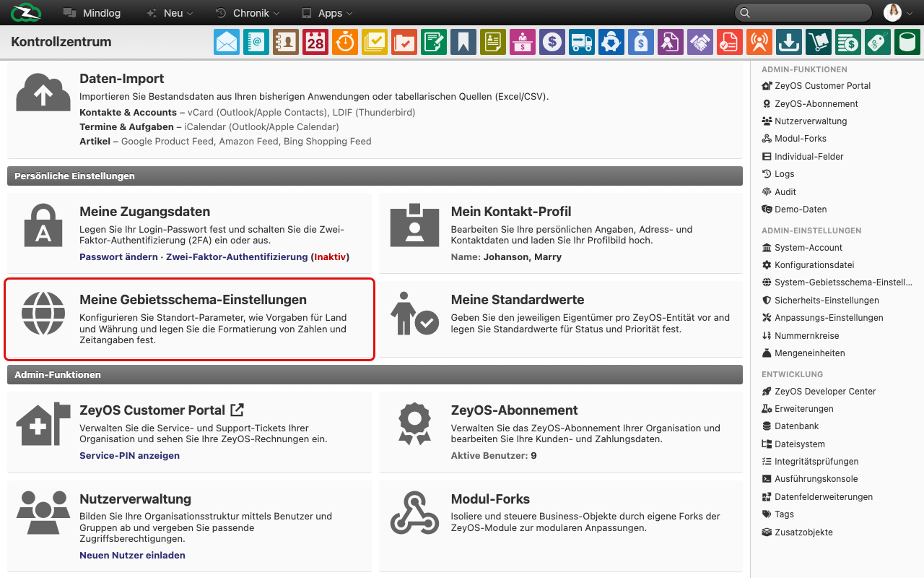Screen dimensions: 924x578
Task: Select ZeyOS Customer Portal in sidebar
Action: point(816,85)
